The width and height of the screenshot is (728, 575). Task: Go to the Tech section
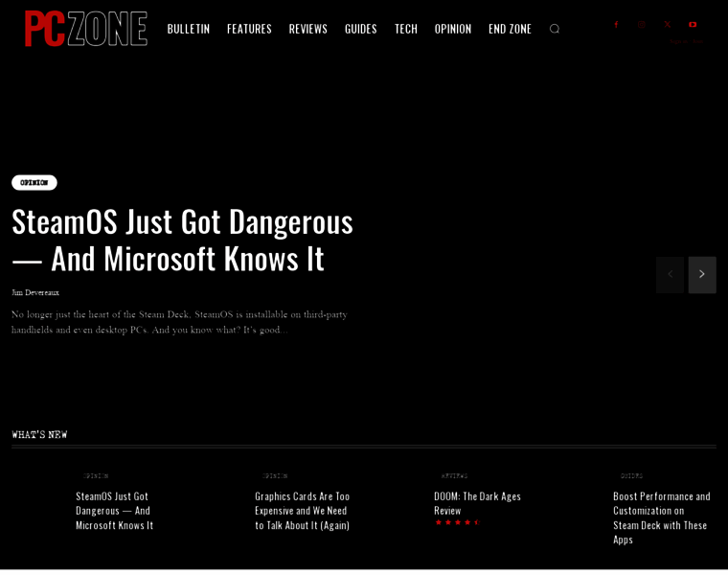pyautogui.click(x=405, y=29)
